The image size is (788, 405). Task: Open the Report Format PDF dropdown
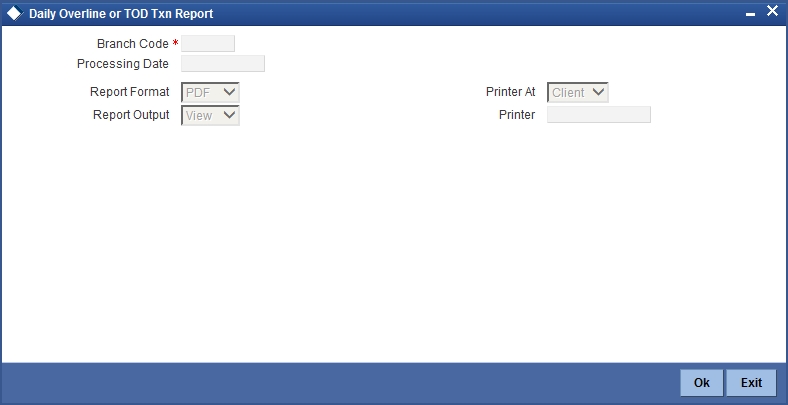coord(210,92)
